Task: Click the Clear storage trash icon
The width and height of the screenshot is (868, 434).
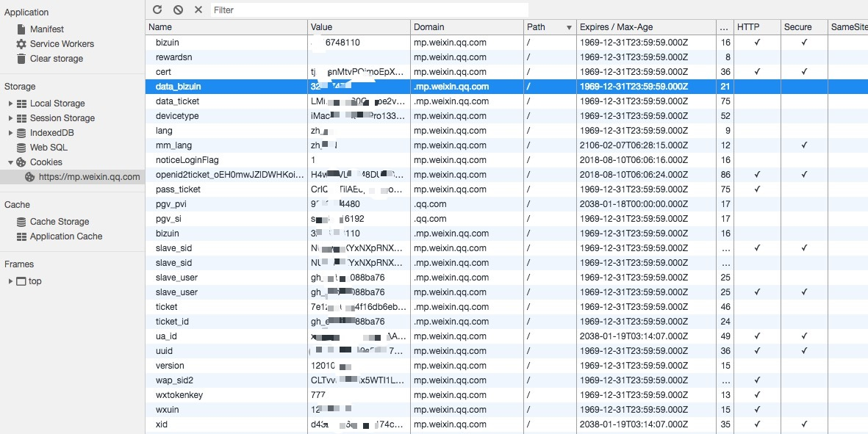Action: 21,59
